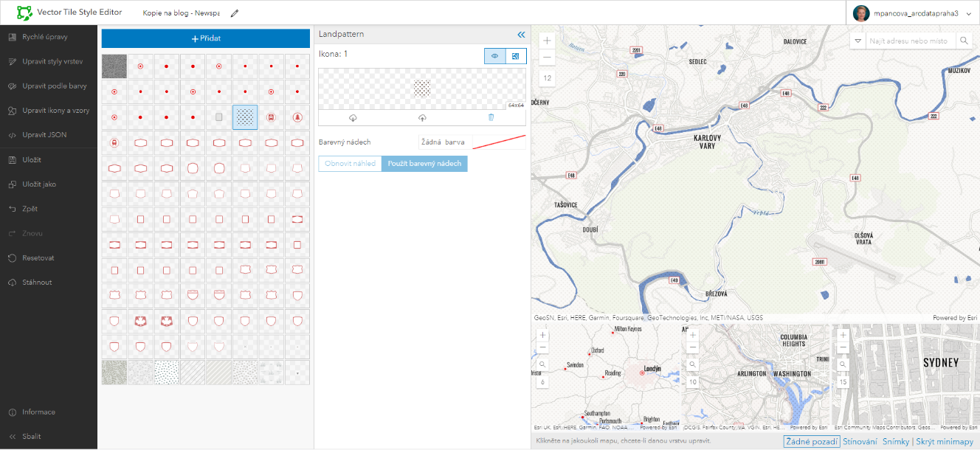Click the Vector Tile Style Editor logo

coord(25,13)
